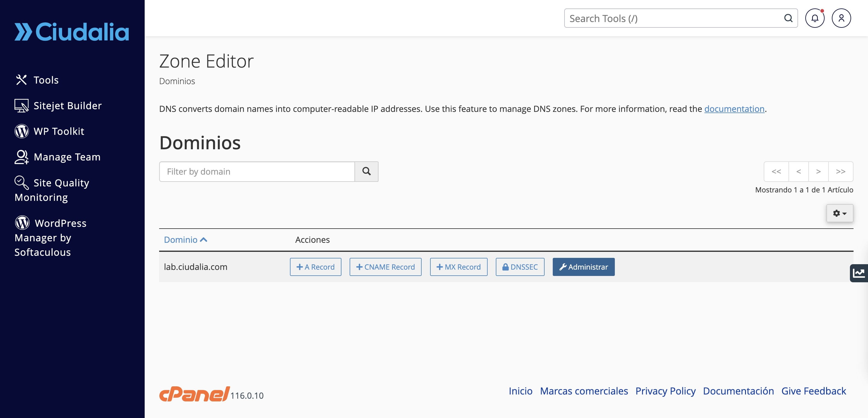Click the search magnifier in Search Tools bar
868x418 pixels.
pos(788,18)
